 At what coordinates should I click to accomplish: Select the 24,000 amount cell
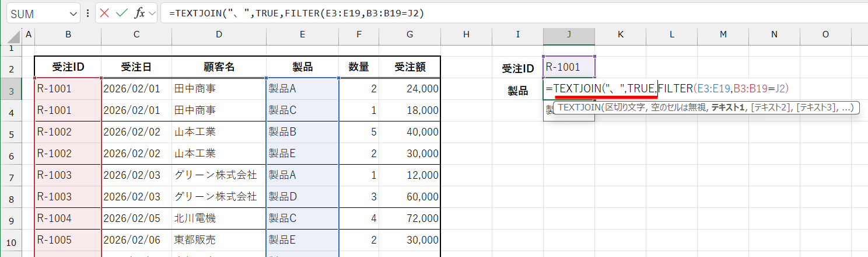[410, 89]
